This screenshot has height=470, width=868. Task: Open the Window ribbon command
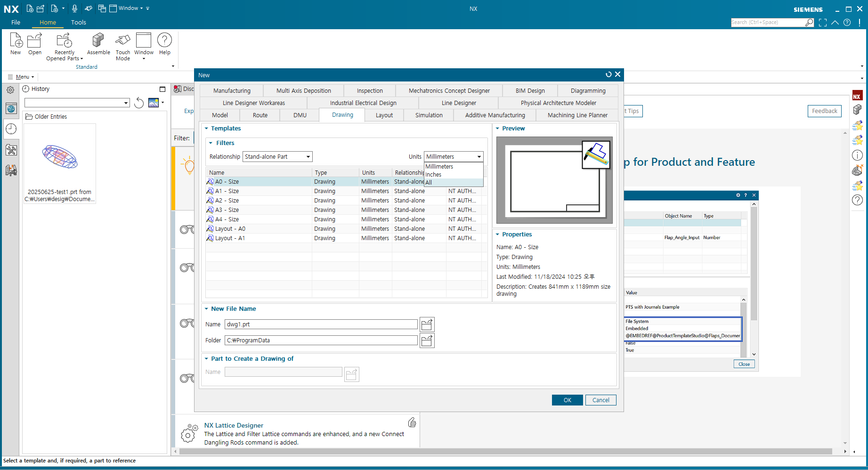tap(144, 47)
